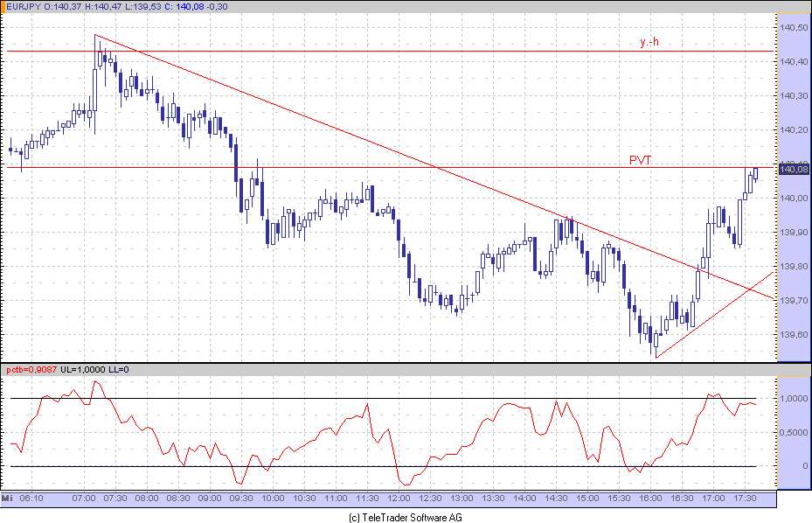Click the PVT pivot label

[x=641, y=159]
